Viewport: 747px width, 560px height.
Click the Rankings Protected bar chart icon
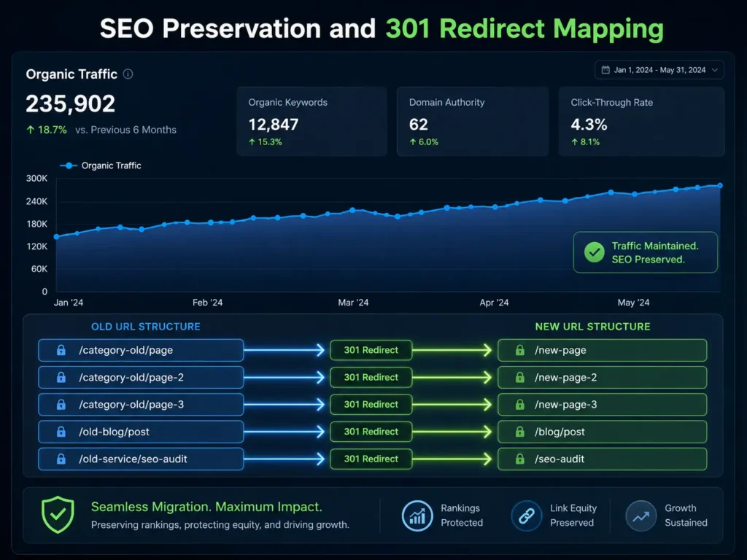417,516
